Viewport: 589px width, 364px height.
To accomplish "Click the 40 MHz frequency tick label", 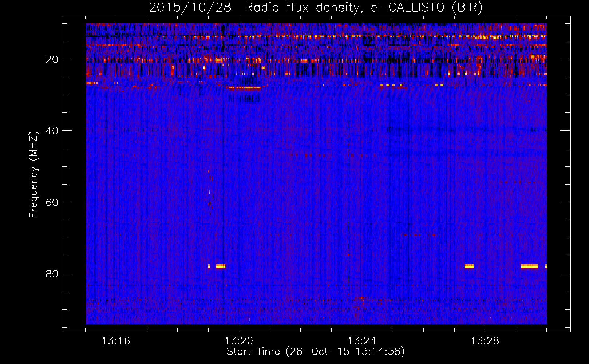I will point(52,131).
